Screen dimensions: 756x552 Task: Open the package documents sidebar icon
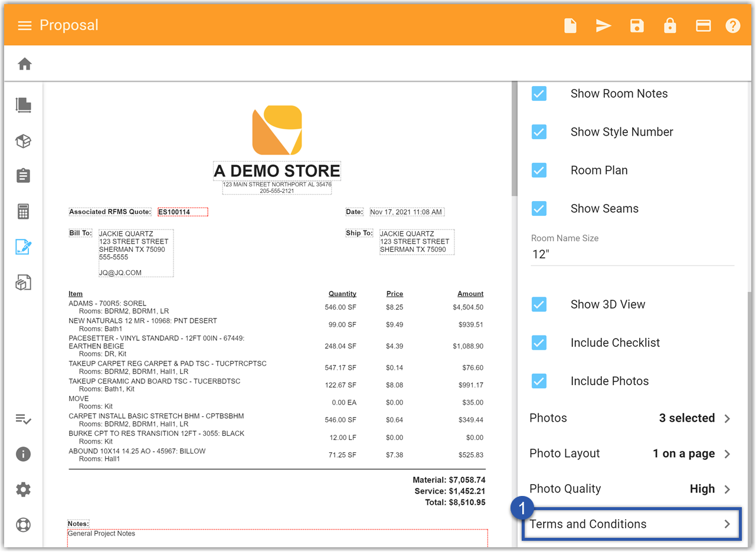[23, 282]
